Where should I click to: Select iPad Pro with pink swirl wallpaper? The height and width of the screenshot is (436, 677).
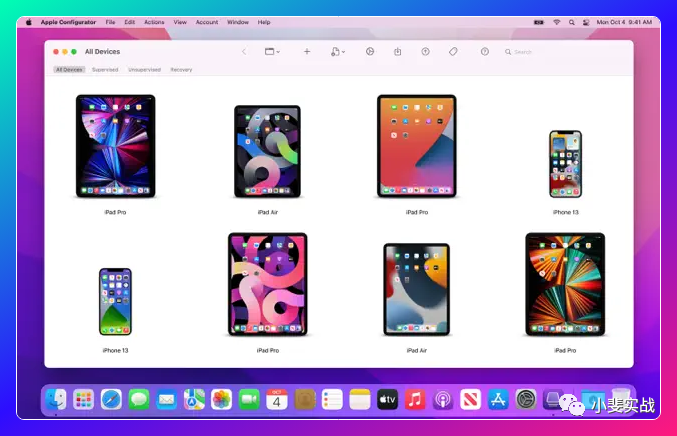[268, 284]
